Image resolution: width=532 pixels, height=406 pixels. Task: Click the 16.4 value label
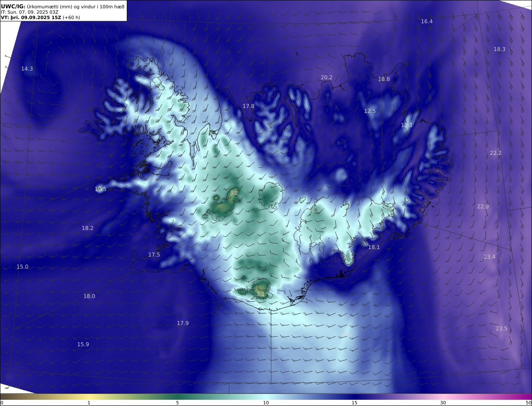427,21
